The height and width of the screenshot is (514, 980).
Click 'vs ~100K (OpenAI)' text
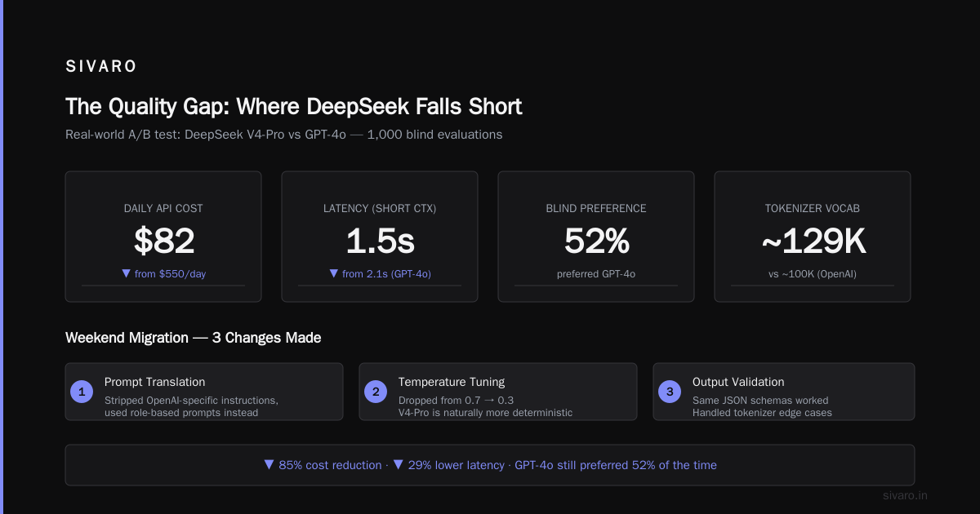click(813, 274)
